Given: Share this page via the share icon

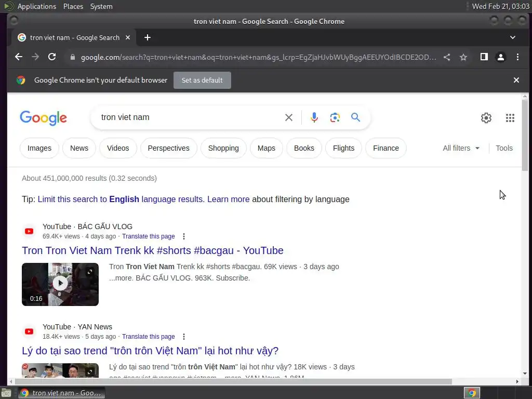Looking at the screenshot, I should [447, 57].
